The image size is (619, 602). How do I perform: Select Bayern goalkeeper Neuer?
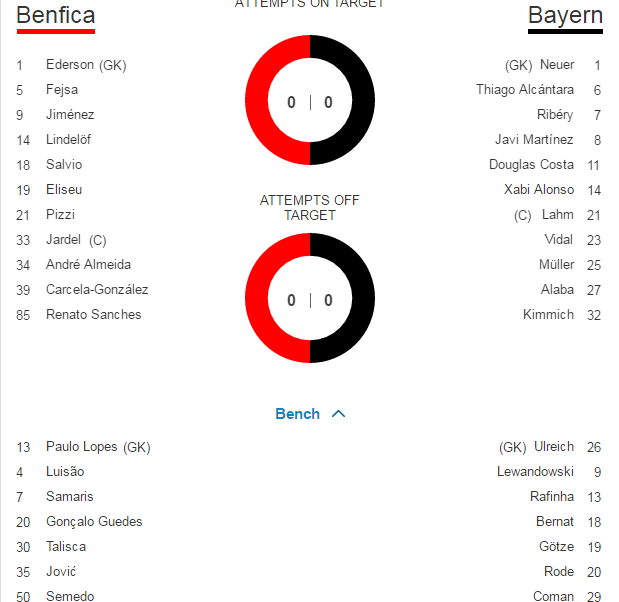(557, 65)
